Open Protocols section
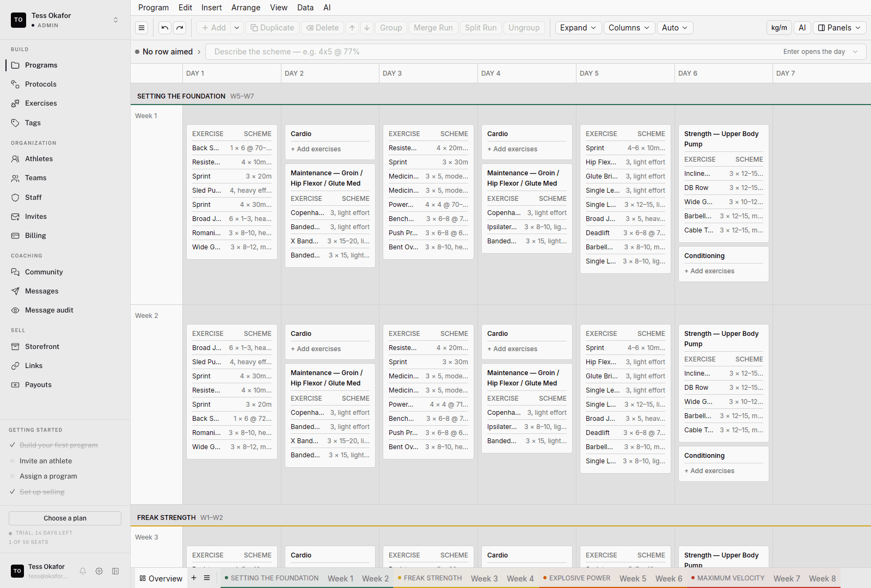The width and height of the screenshot is (871, 588). (x=65, y=84)
